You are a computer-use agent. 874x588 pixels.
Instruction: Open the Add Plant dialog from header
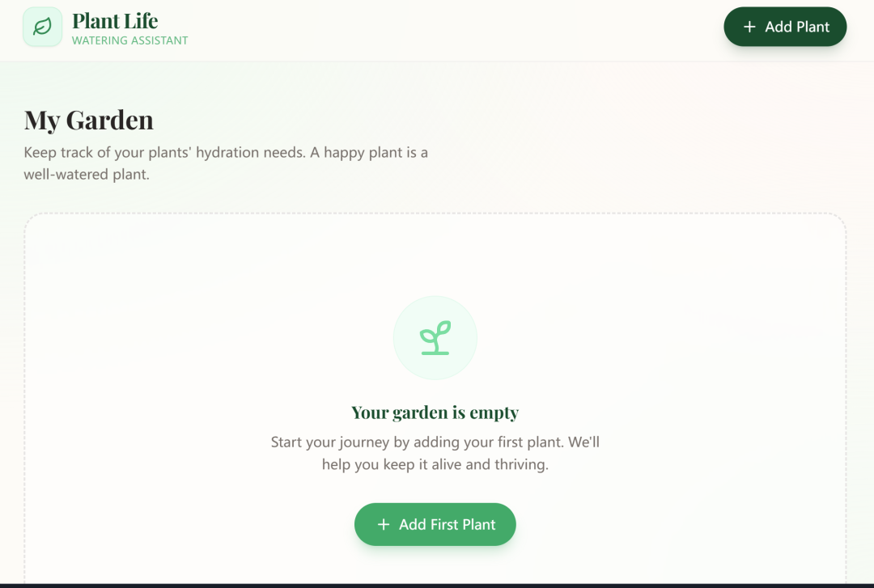[785, 27]
